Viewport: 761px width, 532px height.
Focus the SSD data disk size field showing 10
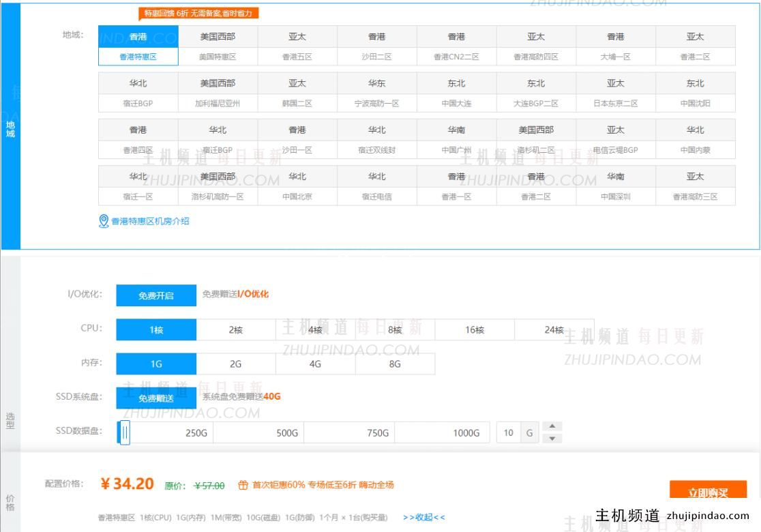pyautogui.click(x=509, y=432)
